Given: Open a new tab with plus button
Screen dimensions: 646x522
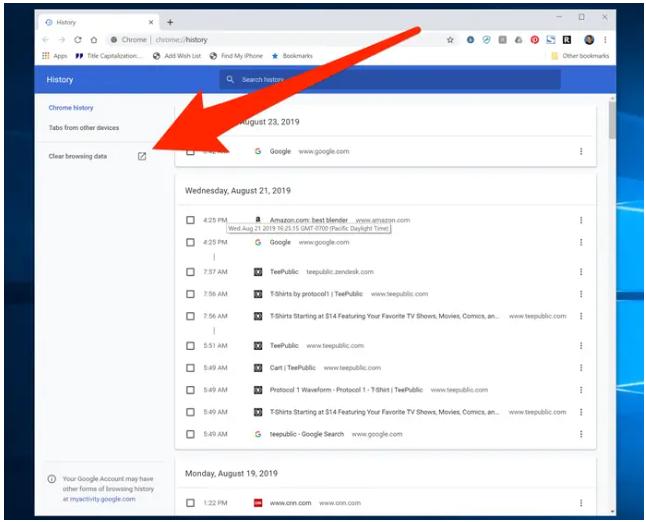Looking at the screenshot, I should click(170, 22).
